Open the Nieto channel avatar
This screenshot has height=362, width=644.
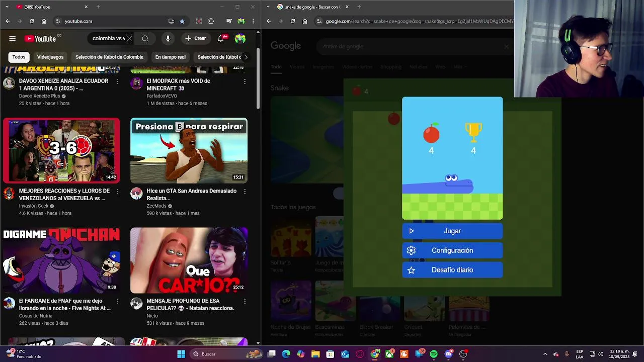[x=136, y=304]
